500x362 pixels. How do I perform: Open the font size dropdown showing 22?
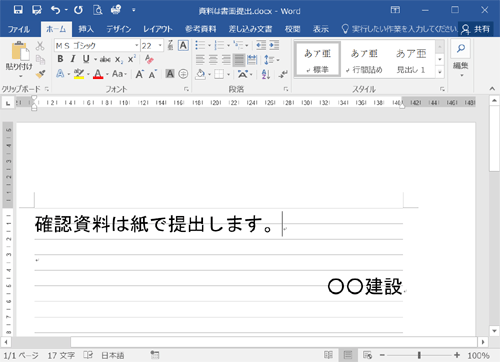point(160,45)
